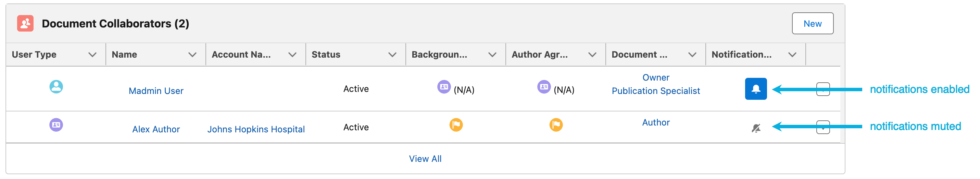Expand the Status column dropdown chevron

(392, 55)
